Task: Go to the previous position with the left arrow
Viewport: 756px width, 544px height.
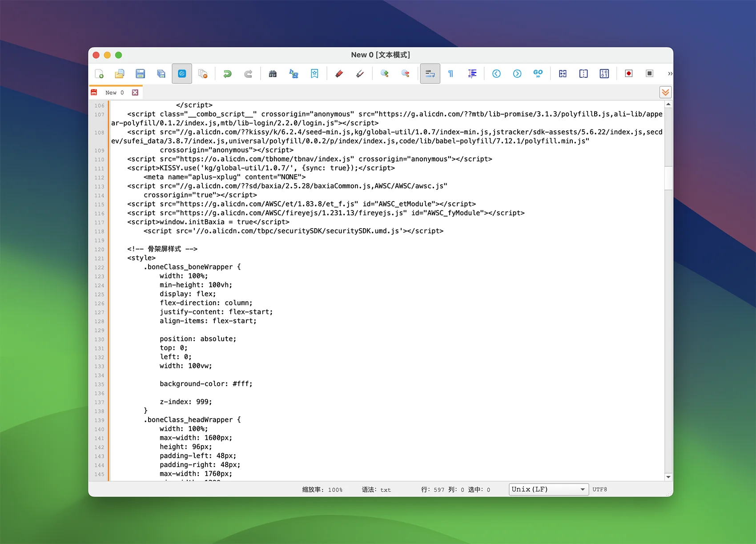Action: 496,74
